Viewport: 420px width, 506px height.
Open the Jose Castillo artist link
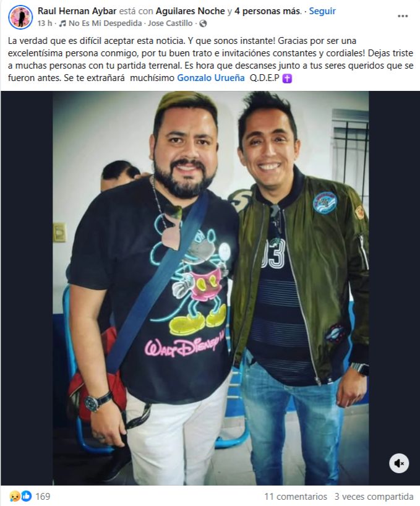point(170,24)
